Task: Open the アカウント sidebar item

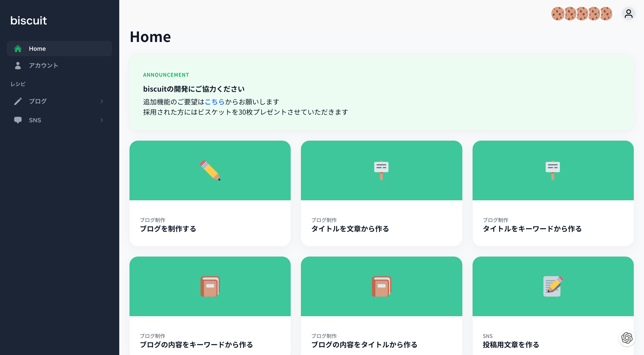Action: (43, 66)
